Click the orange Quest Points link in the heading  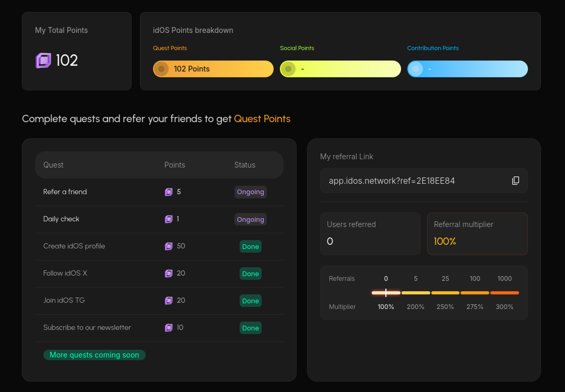click(262, 119)
